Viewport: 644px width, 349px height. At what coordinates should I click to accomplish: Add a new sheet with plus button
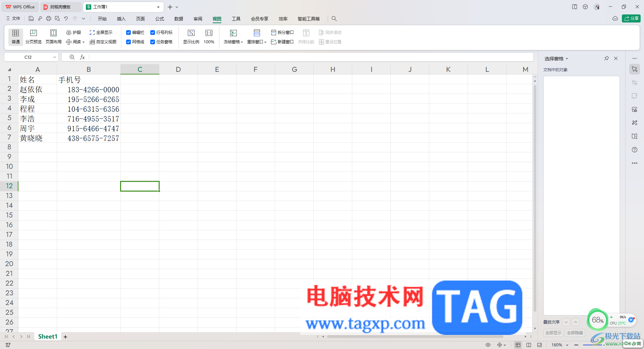tap(65, 337)
